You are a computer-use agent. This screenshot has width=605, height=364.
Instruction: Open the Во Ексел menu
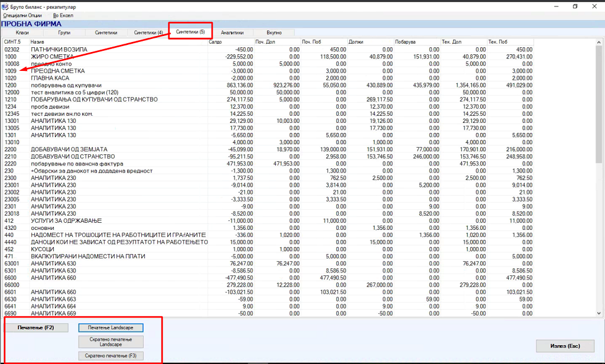coord(63,15)
